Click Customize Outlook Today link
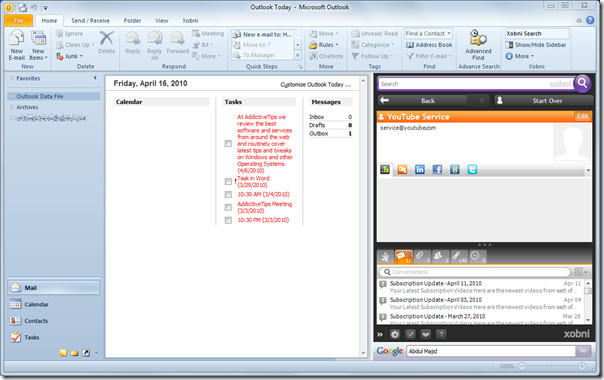604x380 pixels. pyautogui.click(x=315, y=85)
